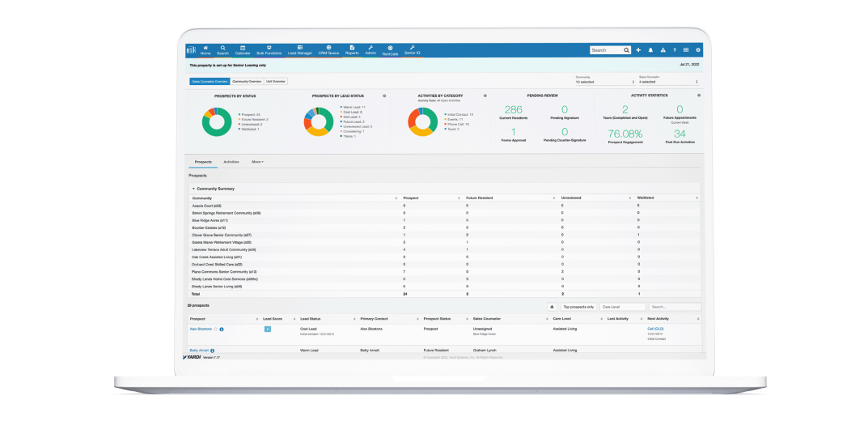Click the Call (OLD) next activity link
868x442 pixels.
click(655, 329)
